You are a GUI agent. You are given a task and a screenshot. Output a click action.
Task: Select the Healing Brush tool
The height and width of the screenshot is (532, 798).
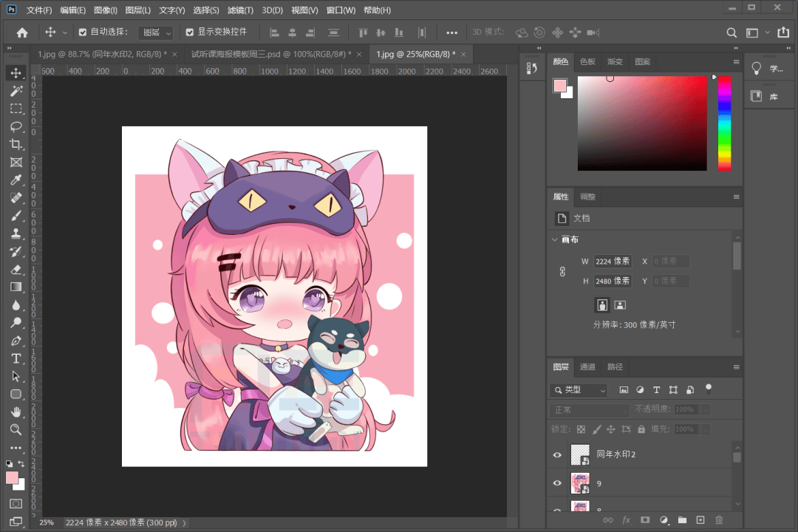[x=16, y=198]
